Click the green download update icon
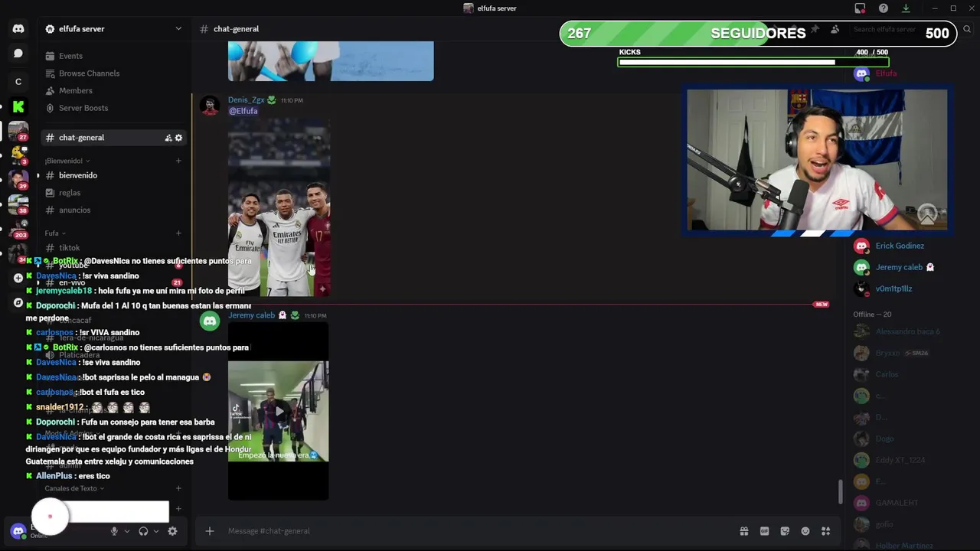The width and height of the screenshot is (980, 551). coord(906,8)
